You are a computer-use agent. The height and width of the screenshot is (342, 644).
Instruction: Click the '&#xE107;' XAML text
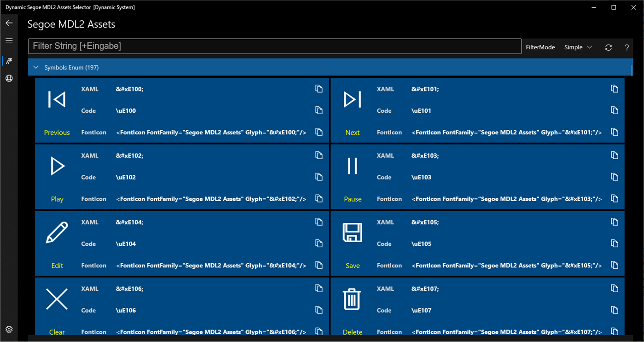pos(425,289)
